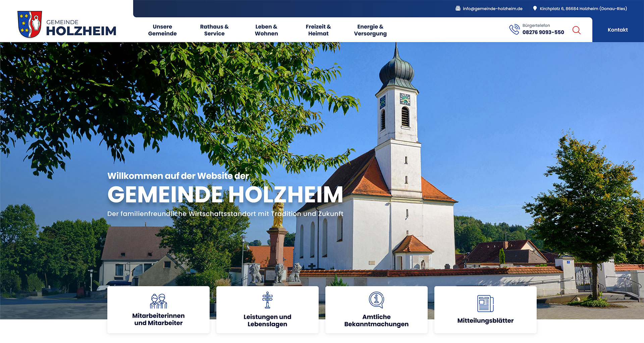Call phone number 08276 9093-550
The image size is (644, 343).
[543, 32]
